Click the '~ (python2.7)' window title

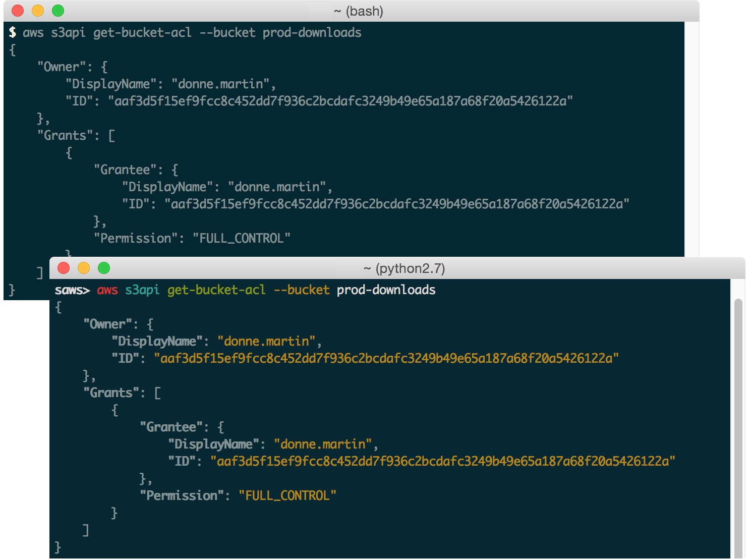pyautogui.click(x=404, y=268)
